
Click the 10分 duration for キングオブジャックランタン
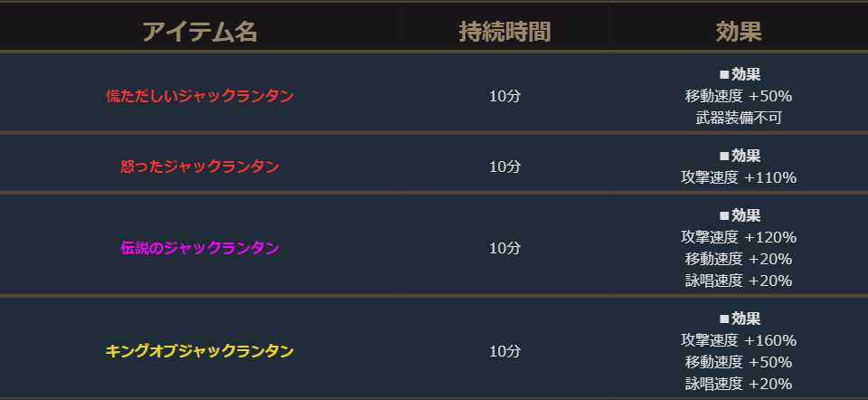(x=505, y=350)
